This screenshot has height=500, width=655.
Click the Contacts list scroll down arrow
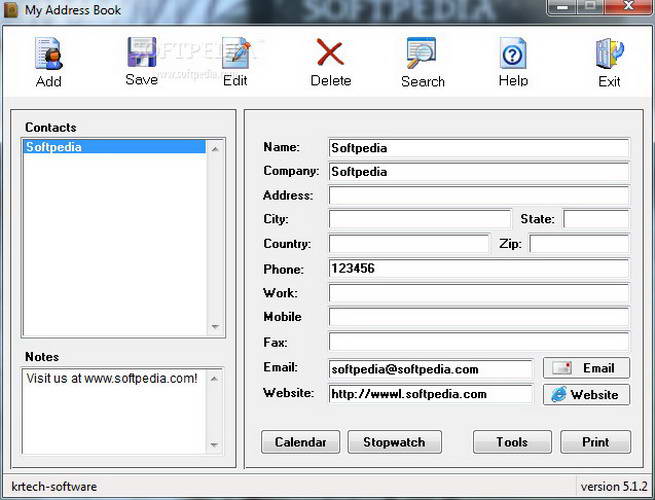pos(215,326)
